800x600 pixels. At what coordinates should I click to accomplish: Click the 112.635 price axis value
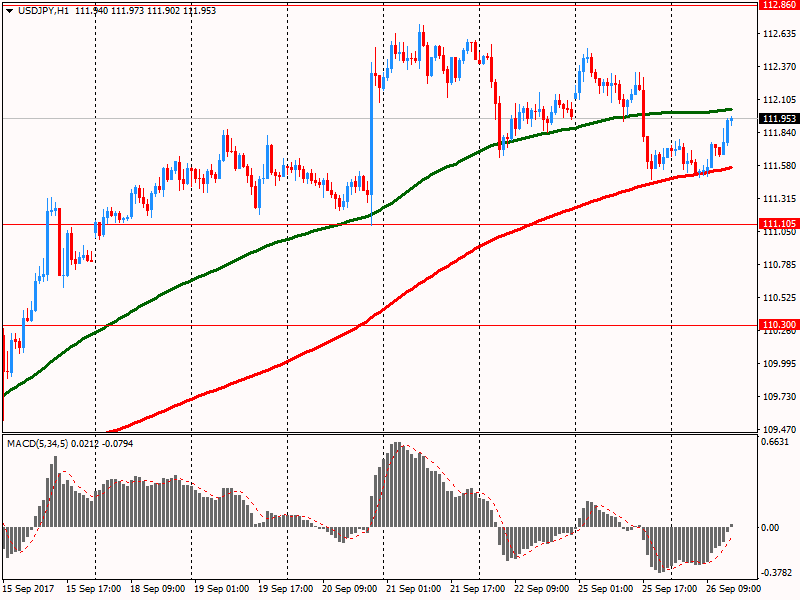(x=779, y=34)
